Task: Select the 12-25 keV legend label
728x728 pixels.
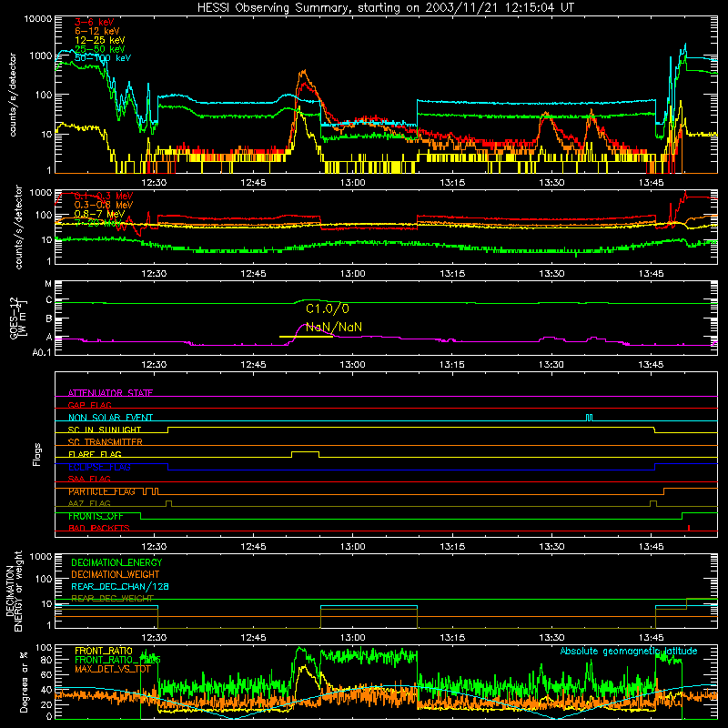Action: [x=100, y=40]
